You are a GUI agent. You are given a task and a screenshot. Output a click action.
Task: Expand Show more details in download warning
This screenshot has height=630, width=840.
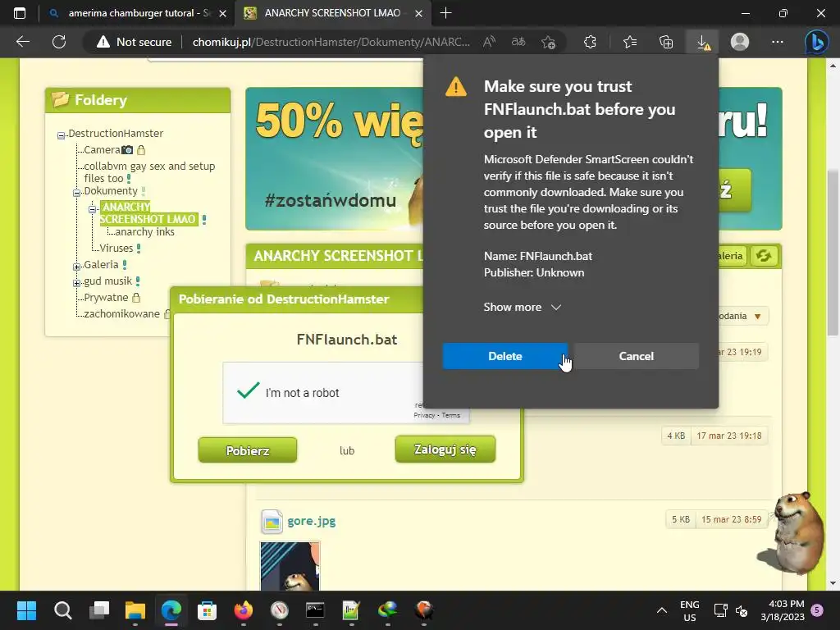[523, 307]
